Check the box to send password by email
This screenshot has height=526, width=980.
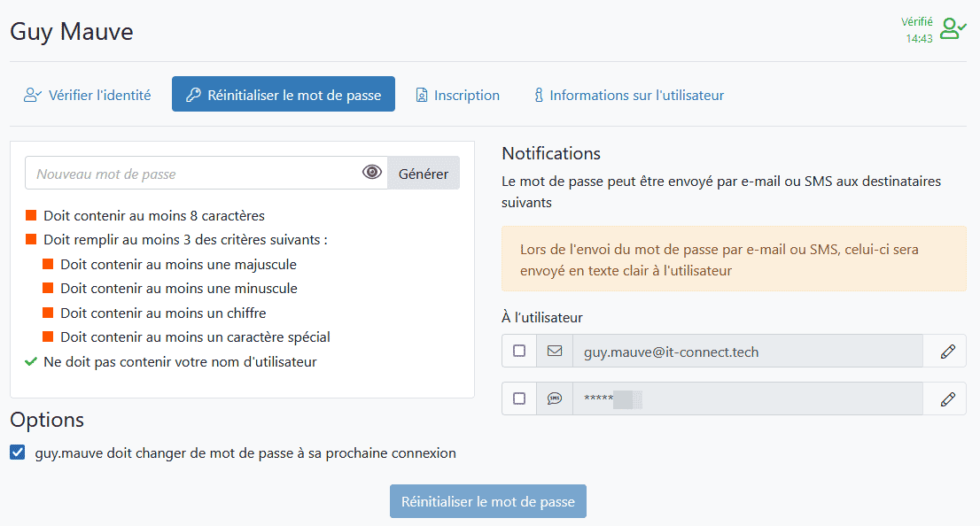(518, 351)
